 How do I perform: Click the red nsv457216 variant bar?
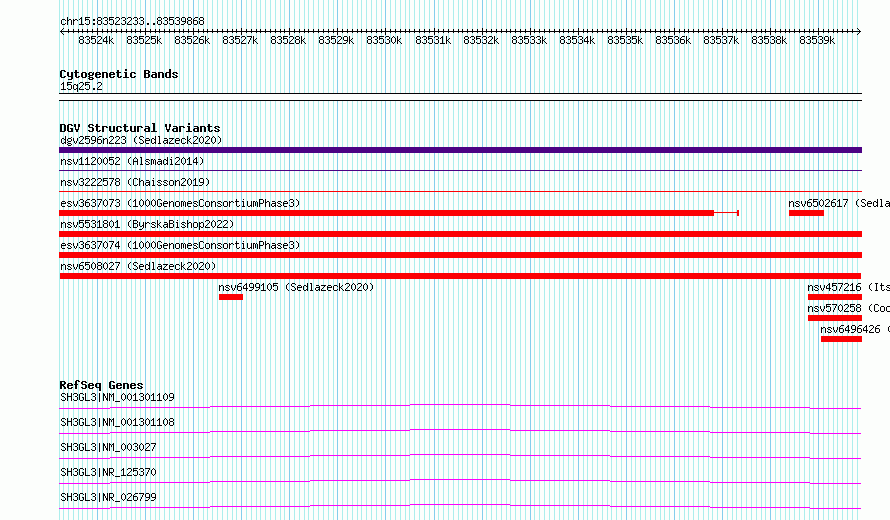(x=835, y=297)
